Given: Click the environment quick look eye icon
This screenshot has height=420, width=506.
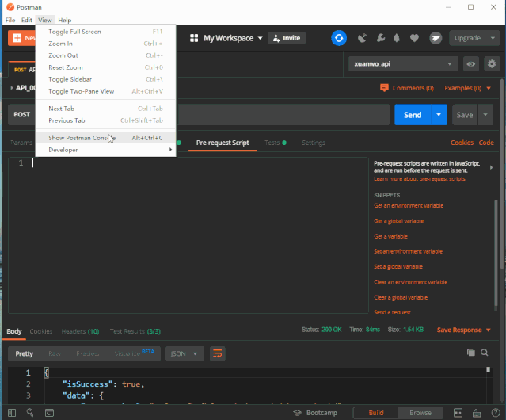Looking at the screenshot, I should (471, 64).
